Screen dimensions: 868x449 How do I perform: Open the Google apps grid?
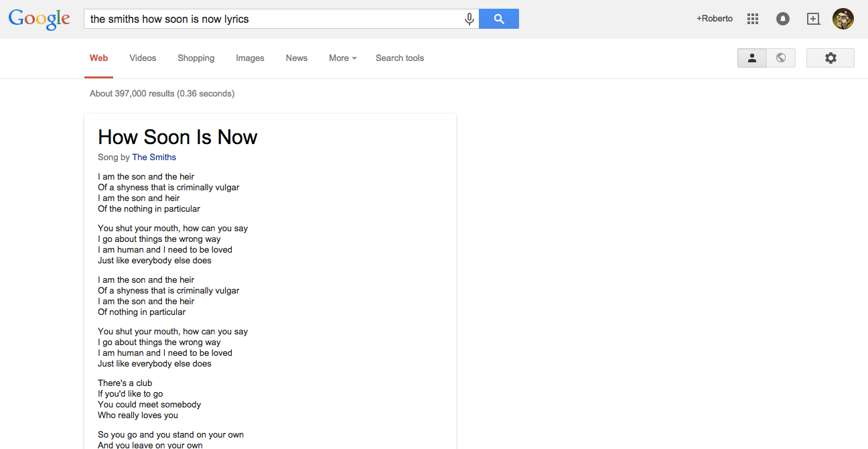(752, 19)
